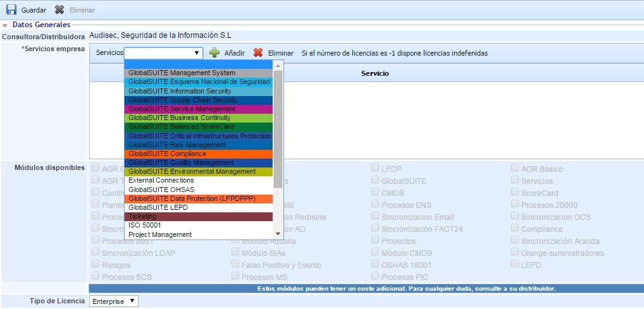Click the Guardar text button
The height and width of the screenshot is (309, 644).
tap(34, 11)
